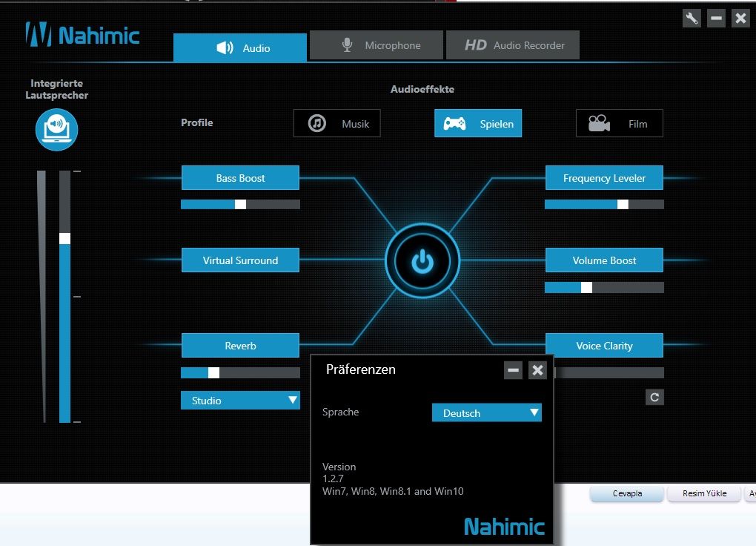The image size is (756, 546).
Task: Click the Audioeffekte heading
Action: [x=422, y=89]
